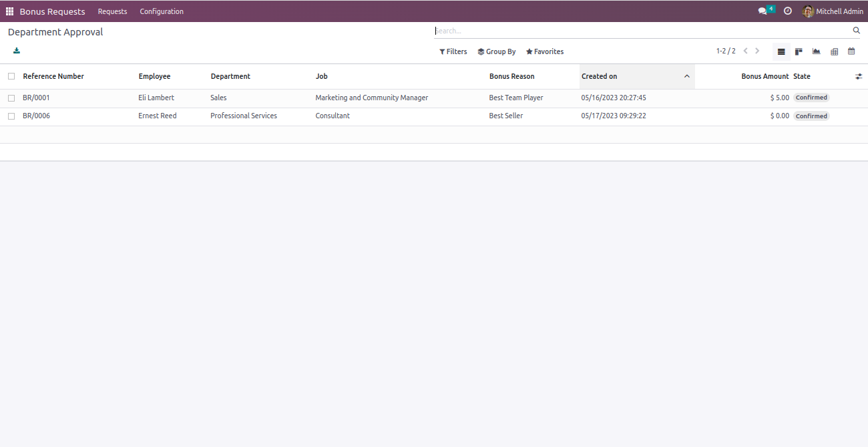Open the Group By dropdown

coord(497,51)
